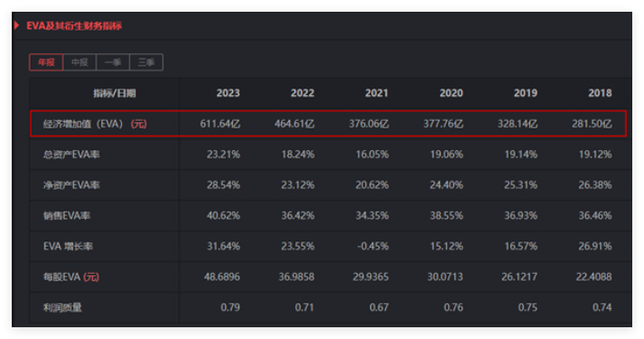The image size is (644, 339).
Task: Click the 2020 column header
Action: click(x=451, y=93)
